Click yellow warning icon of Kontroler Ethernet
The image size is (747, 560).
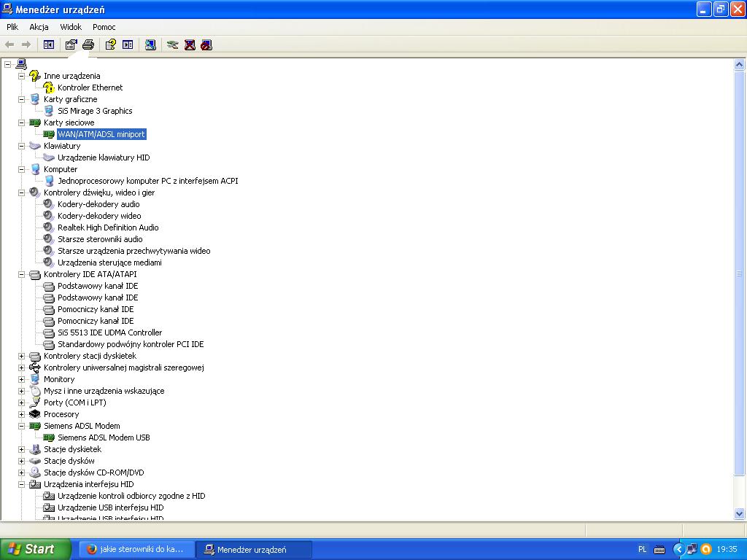49,87
